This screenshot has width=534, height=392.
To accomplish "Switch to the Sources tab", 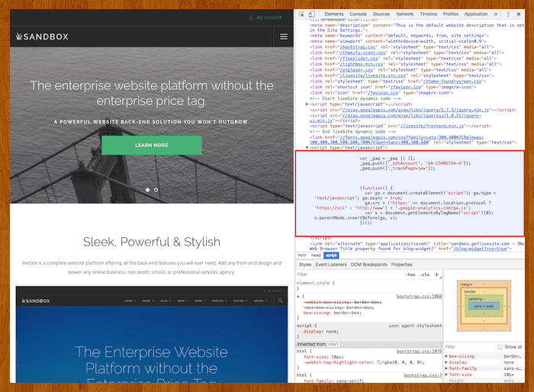I will (x=381, y=14).
